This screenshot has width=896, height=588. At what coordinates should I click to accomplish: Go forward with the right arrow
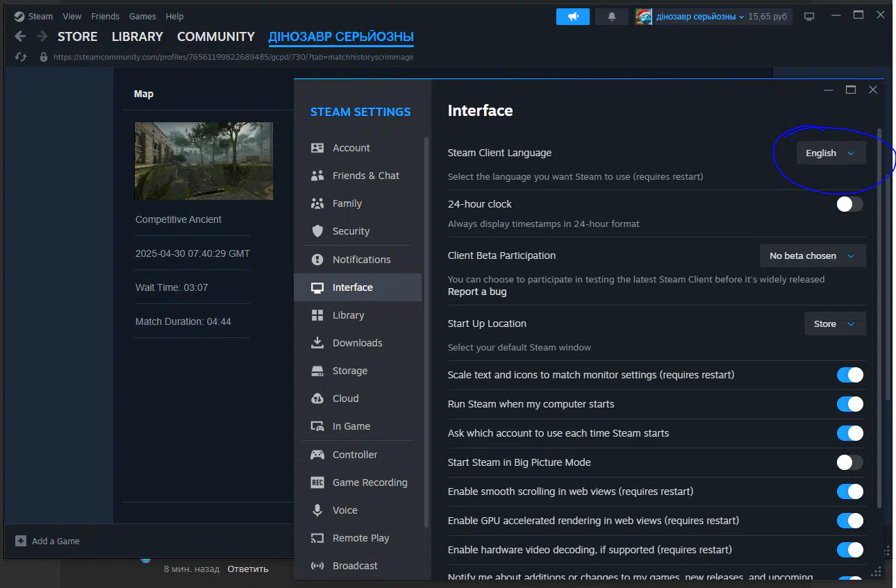pos(42,37)
